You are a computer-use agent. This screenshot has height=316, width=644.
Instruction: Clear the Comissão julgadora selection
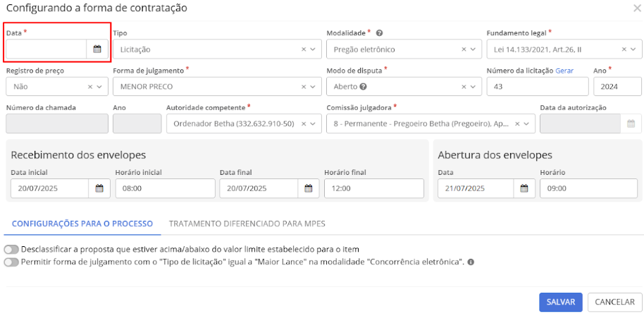pos(517,123)
